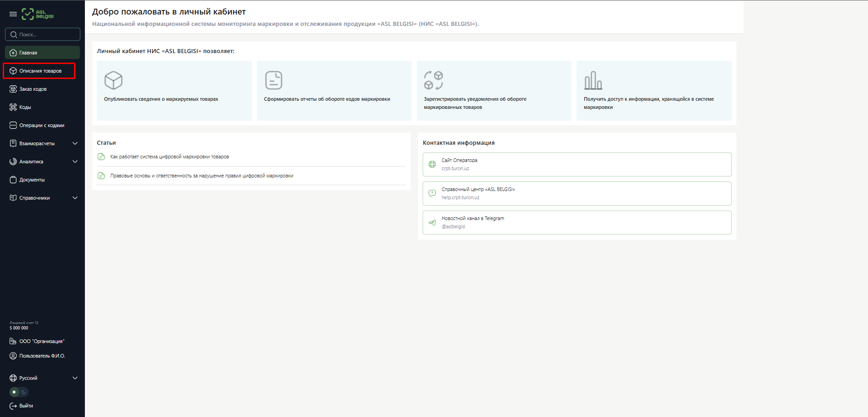
Task: Open article Правовые основы и ответственность
Action: point(202,176)
